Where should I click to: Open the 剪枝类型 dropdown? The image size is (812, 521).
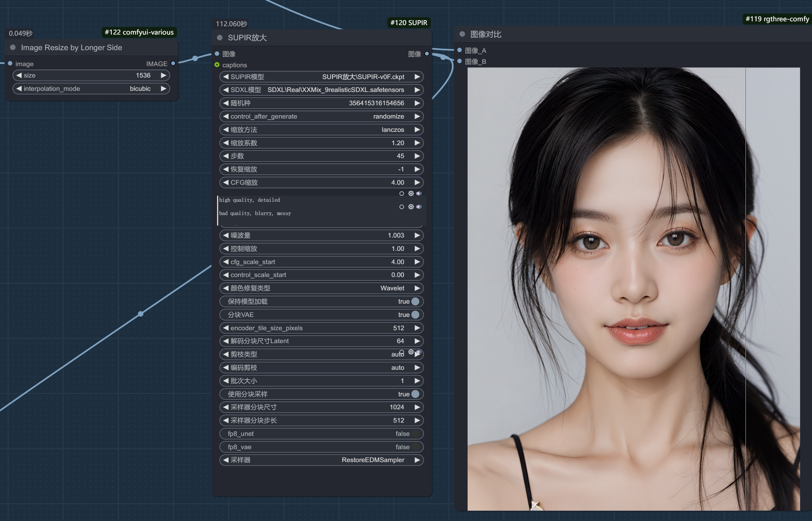pyautogui.click(x=321, y=354)
